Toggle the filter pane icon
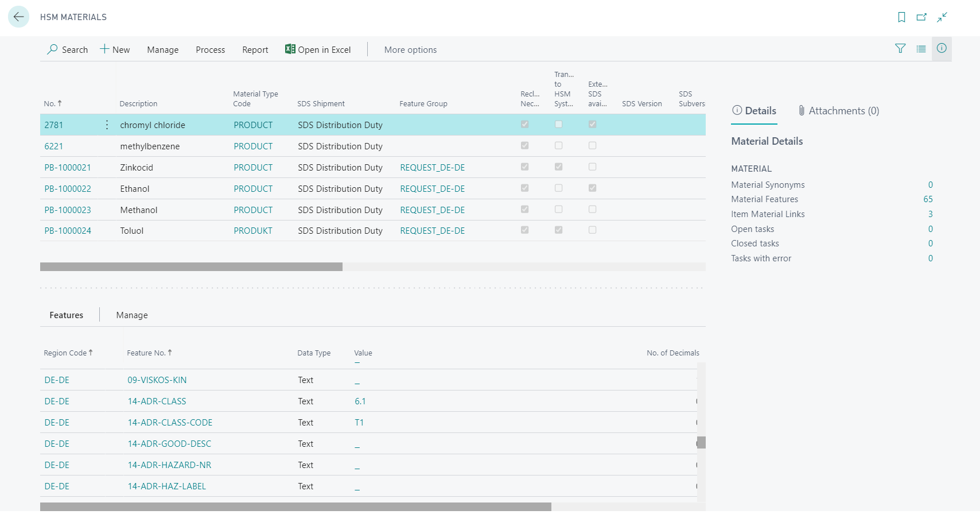The width and height of the screenshot is (980, 518). coord(900,49)
